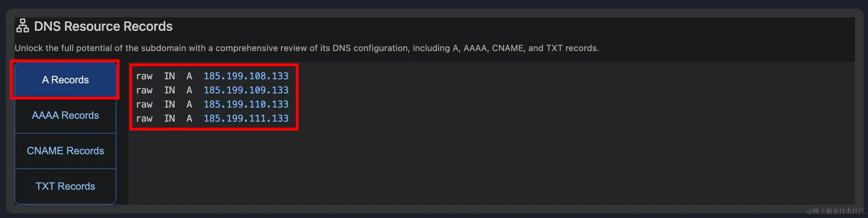
Task: Click type 'A' in the 185.199.111.133 row
Action: coord(189,118)
